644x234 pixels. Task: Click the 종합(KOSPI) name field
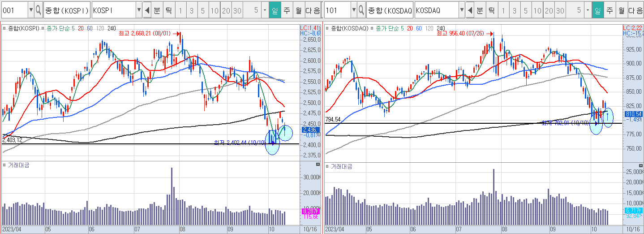[x=66, y=10]
